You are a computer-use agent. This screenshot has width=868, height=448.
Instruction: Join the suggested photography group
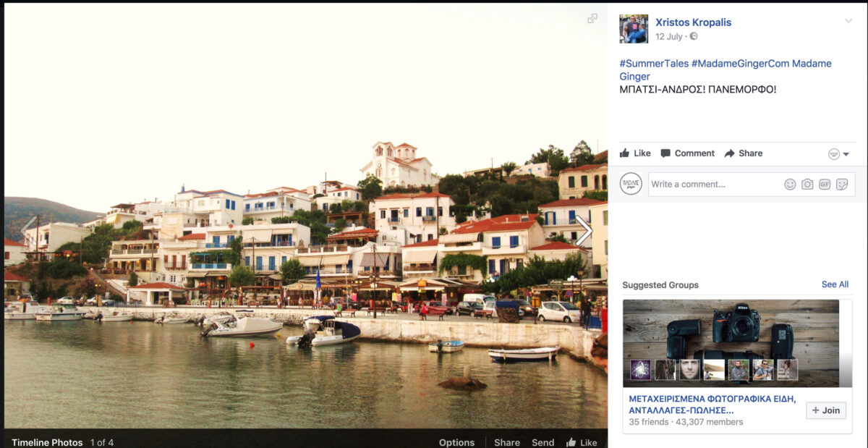point(825,410)
